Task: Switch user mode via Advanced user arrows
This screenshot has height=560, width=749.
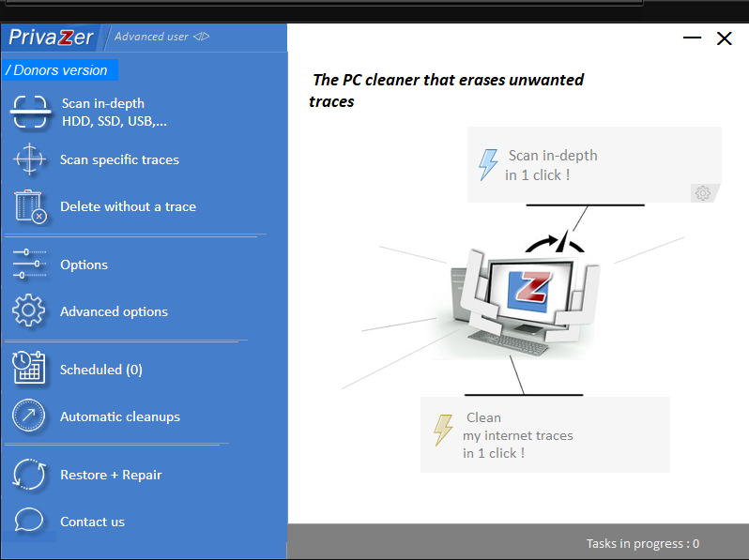Action: pos(201,37)
